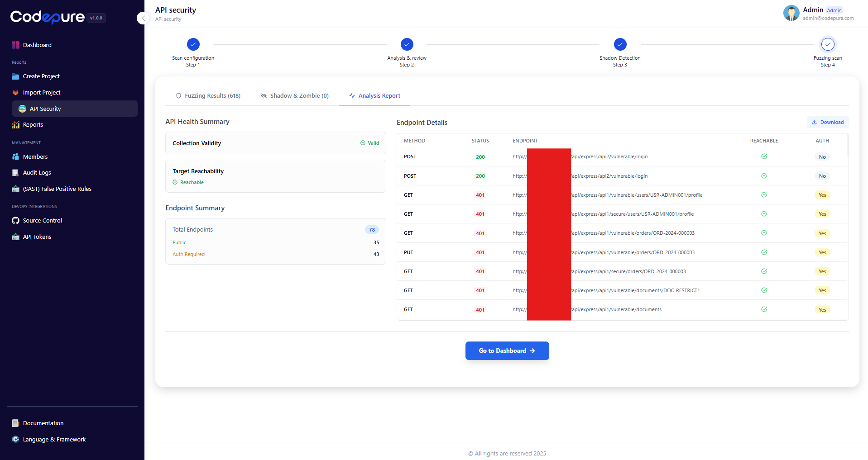Go to Shadow Detection step 3
The width and height of the screenshot is (868, 460).
point(620,44)
